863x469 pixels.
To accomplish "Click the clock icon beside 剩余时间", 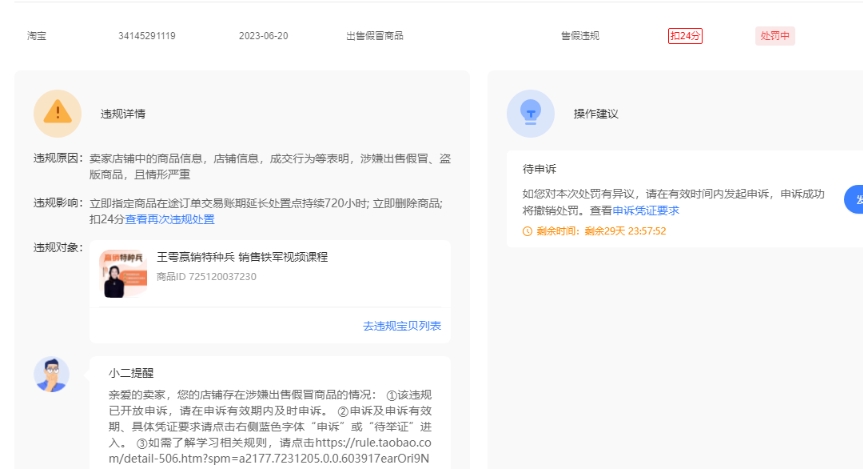I will click(527, 231).
